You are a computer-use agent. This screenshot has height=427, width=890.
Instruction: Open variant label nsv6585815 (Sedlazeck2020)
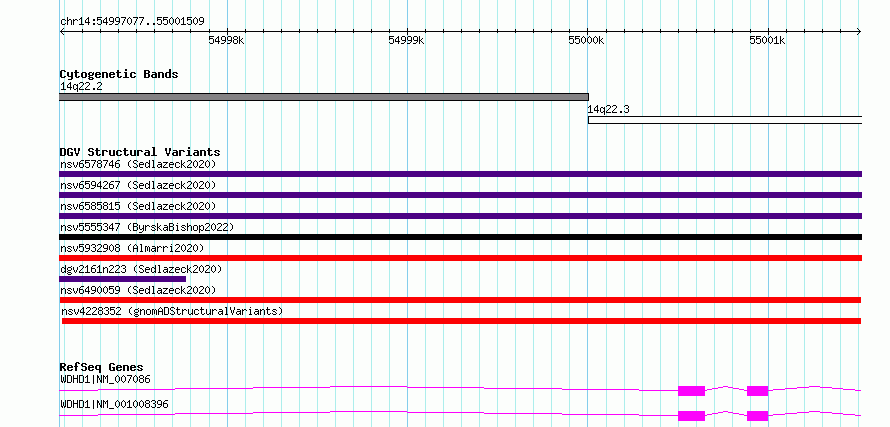pyautogui.click(x=138, y=206)
